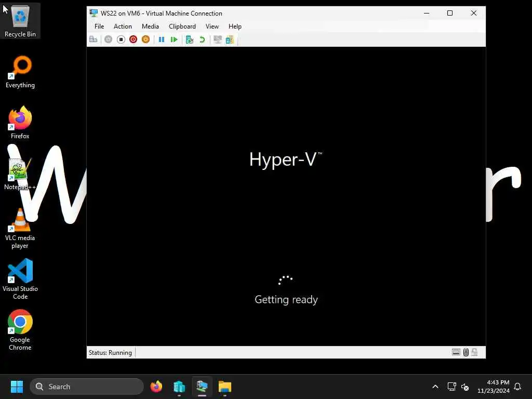Screen dimensions: 532x399
Task: Select the Google Chrome desktop shortcut
Action: coord(20,330)
